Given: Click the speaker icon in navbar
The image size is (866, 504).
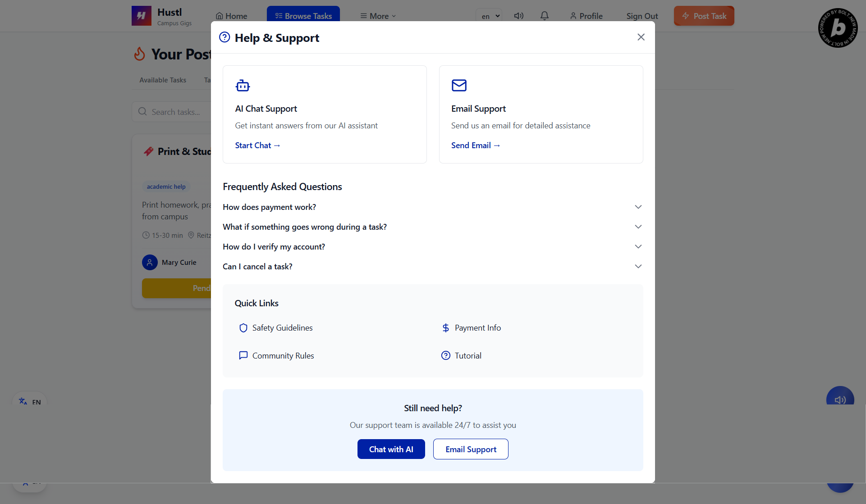Looking at the screenshot, I should click(x=519, y=16).
